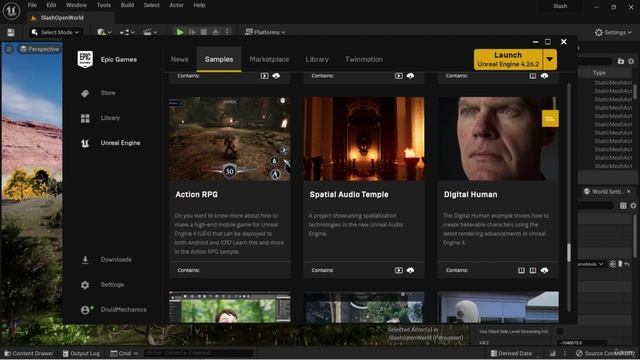Open the Content Drawer
Screen dimensions: 640x360
pyautogui.click(x=29, y=353)
